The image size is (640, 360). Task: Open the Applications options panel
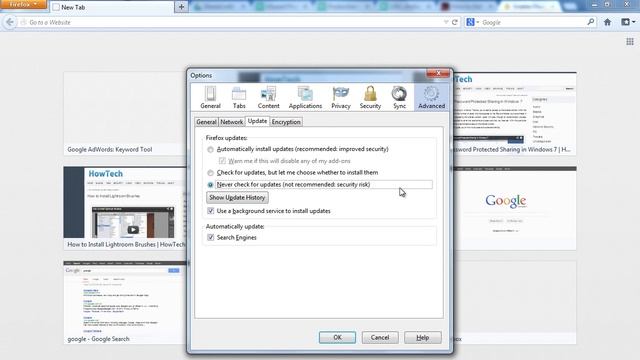click(305, 97)
